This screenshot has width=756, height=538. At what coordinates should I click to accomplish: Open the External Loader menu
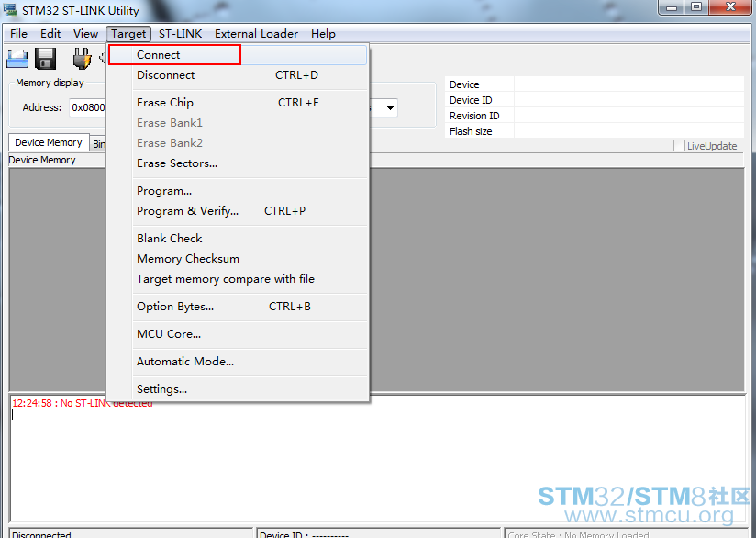[x=256, y=34]
